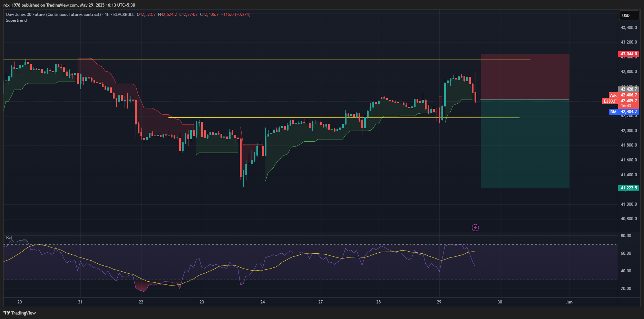Click the 43,200.0 price axis value
The height and width of the screenshot is (319, 644).
[x=629, y=42]
